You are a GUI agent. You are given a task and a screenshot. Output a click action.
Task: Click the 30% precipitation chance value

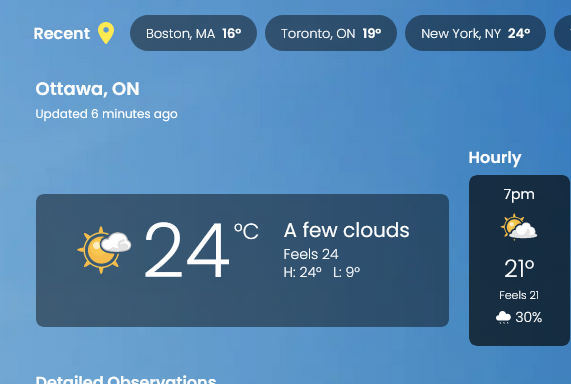[528, 317]
